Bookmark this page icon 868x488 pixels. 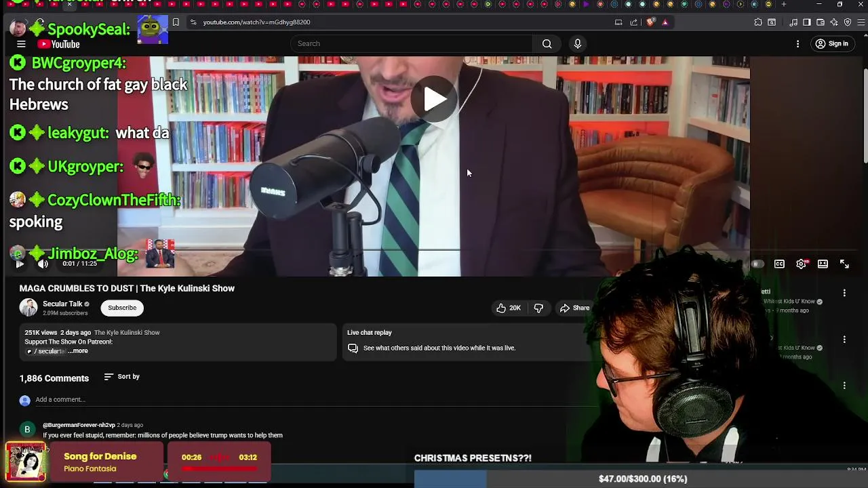pos(176,22)
